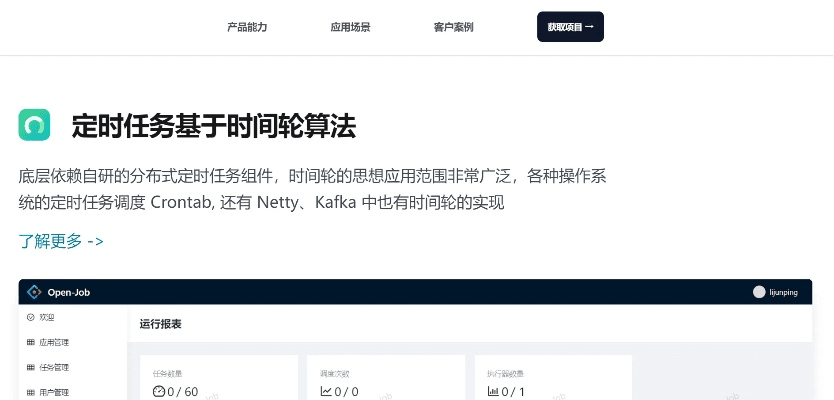Select 用户管理 in the sidebar
The height and width of the screenshot is (400, 834).
tap(54, 393)
